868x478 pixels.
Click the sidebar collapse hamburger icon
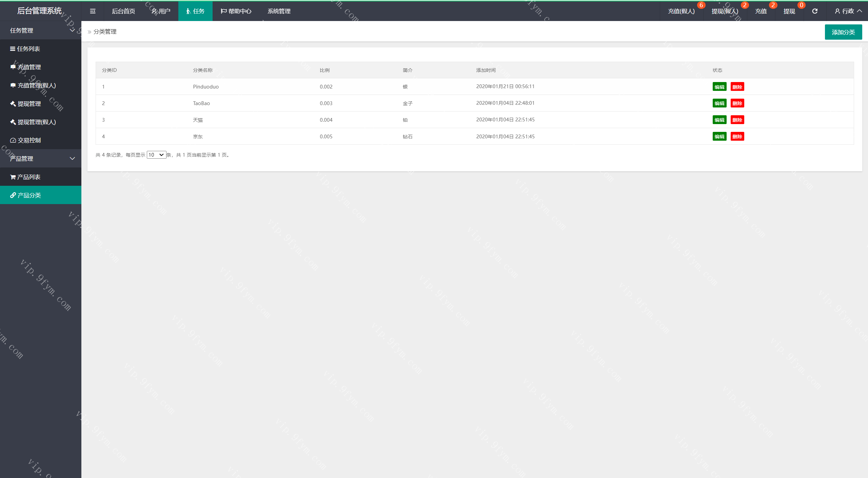click(x=93, y=11)
